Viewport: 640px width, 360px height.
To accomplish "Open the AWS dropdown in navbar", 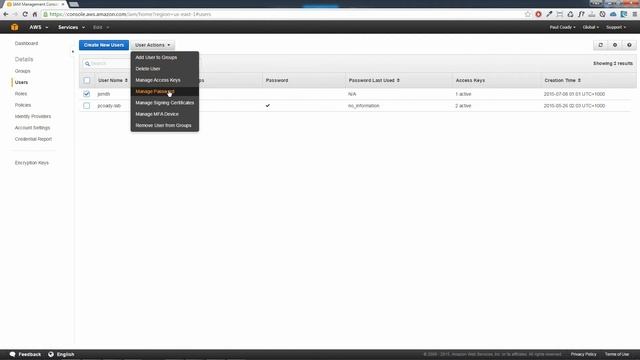I will pyautogui.click(x=38, y=27).
